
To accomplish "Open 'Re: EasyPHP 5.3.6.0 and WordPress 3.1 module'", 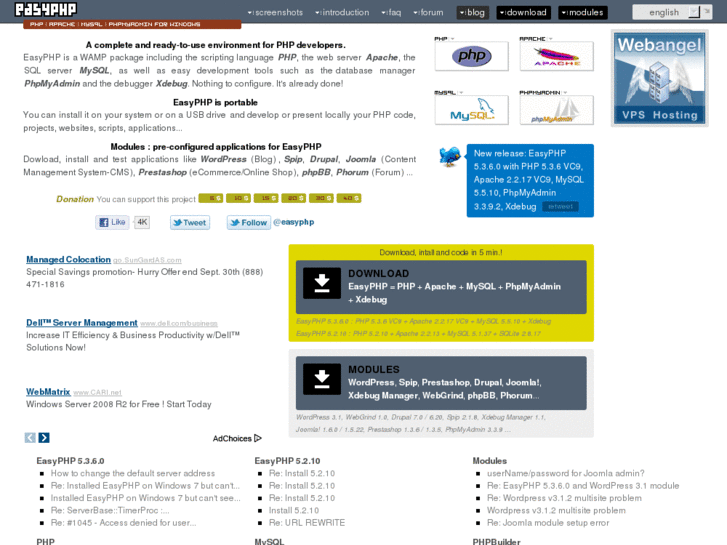I will pyautogui.click(x=583, y=486).
